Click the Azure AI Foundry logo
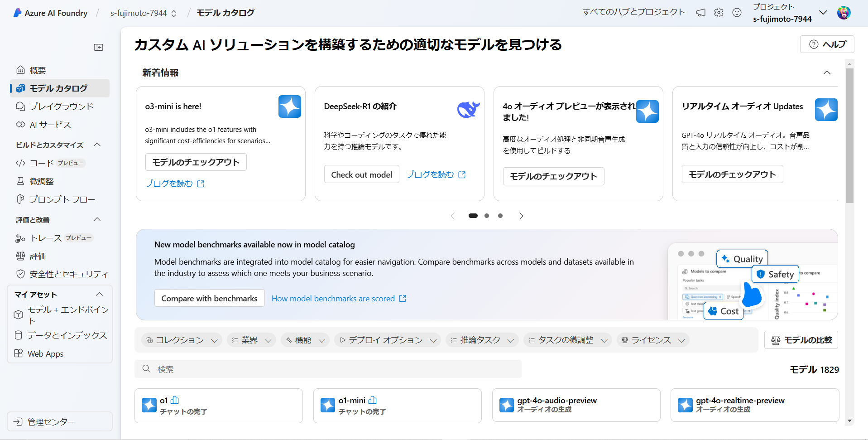This screenshot has height=440, width=868. pyautogui.click(x=18, y=13)
